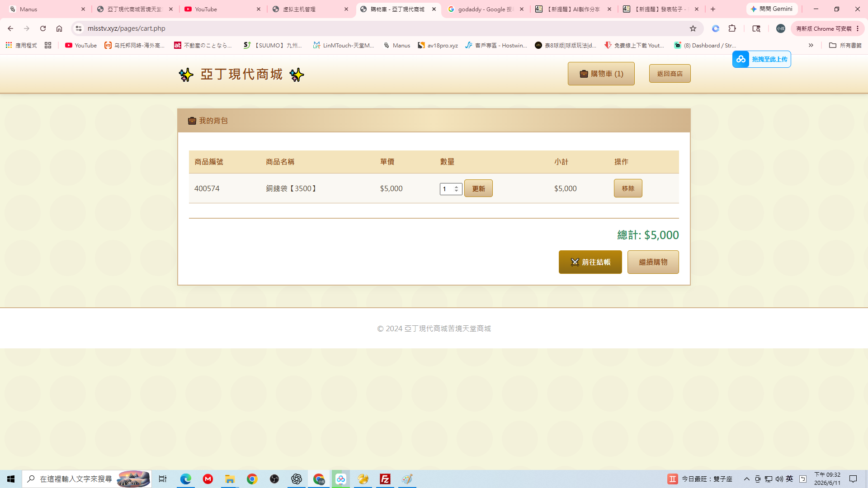Switch to the Manus tab
The width and height of the screenshot is (868, 488).
tap(47, 9)
